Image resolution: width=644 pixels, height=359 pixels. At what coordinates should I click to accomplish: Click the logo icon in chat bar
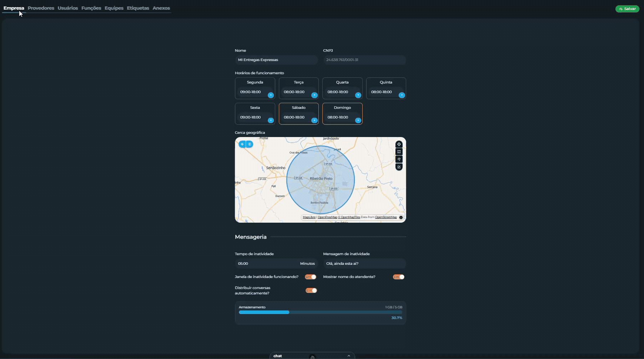[312, 357]
